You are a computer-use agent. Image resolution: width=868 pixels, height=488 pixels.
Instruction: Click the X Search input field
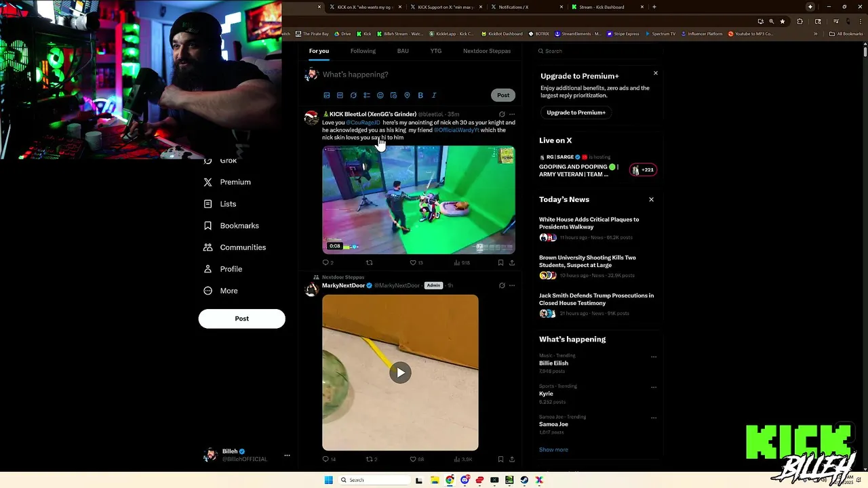pos(597,51)
